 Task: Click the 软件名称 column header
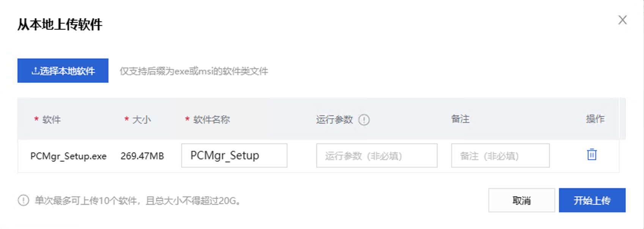tap(211, 119)
